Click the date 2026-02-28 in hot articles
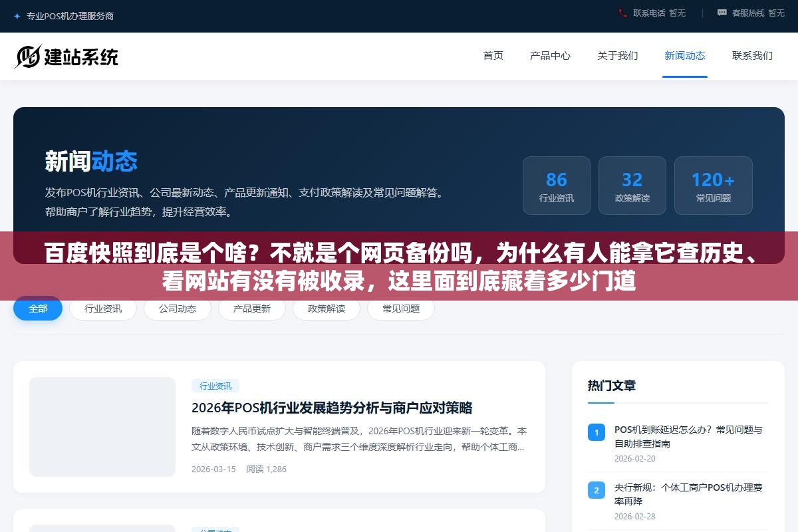The width and height of the screenshot is (798, 532). [635, 517]
